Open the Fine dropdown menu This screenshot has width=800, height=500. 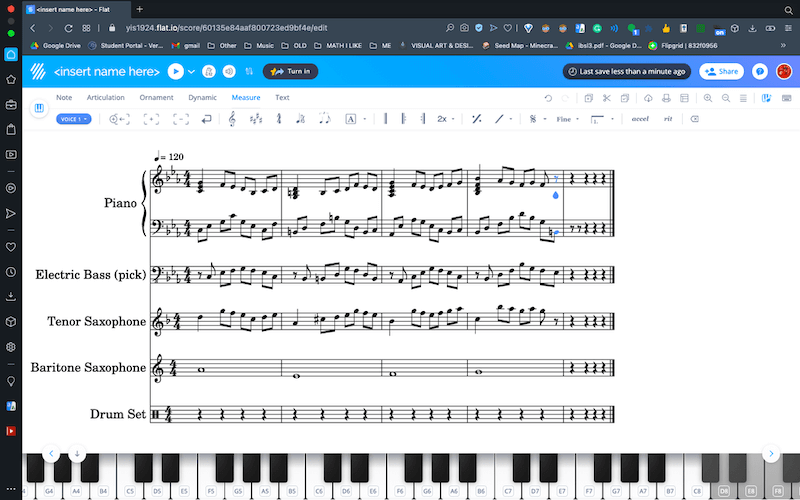click(x=566, y=118)
